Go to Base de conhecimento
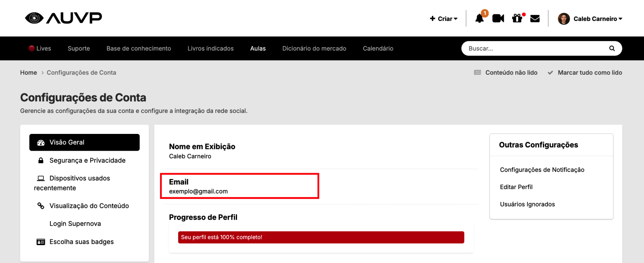The height and width of the screenshot is (263, 644). click(139, 49)
